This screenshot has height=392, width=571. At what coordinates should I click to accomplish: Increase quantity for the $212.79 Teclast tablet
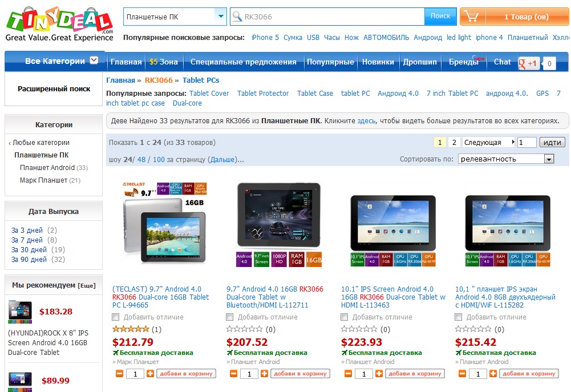[151, 373]
